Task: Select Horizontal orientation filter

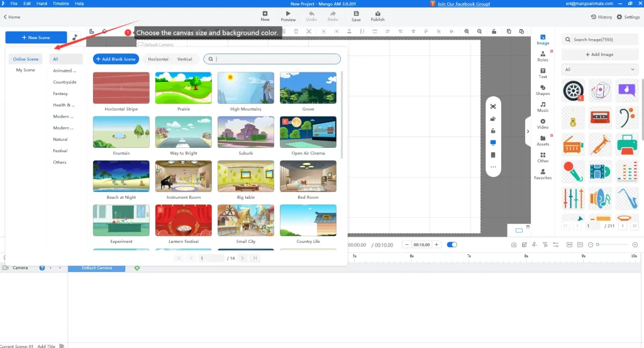Action: (x=158, y=59)
